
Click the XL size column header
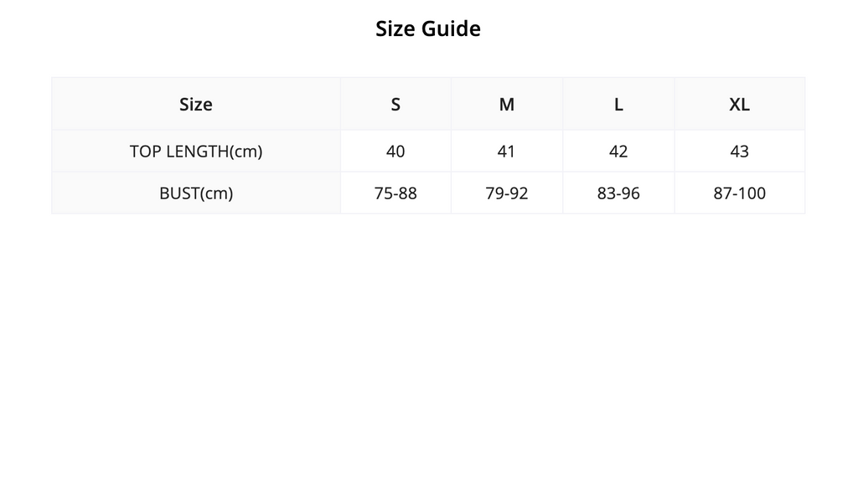coord(739,104)
